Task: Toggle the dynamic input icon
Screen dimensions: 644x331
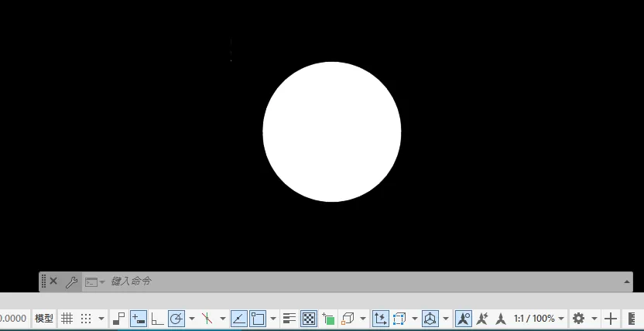Action: pyautogui.click(x=139, y=319)
